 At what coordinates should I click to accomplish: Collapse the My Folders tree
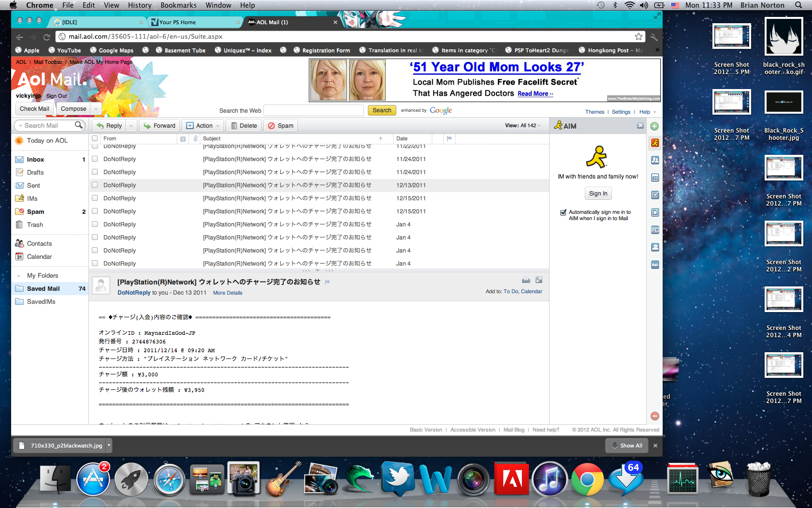(x=18, y=276)
